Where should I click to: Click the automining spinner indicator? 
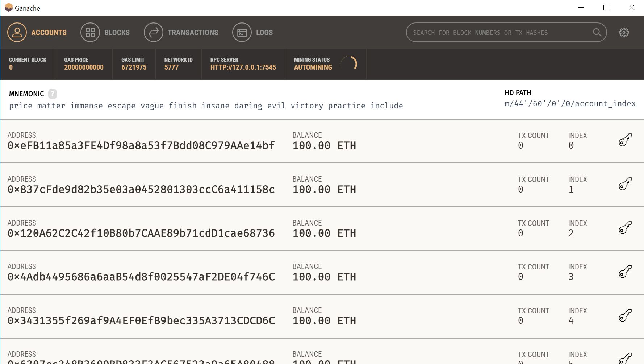[350, 64]
